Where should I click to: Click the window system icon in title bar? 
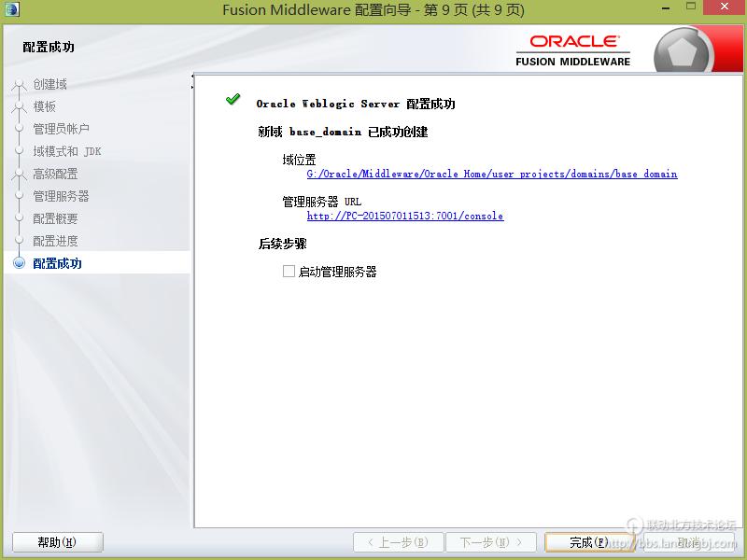pos(12,10)
